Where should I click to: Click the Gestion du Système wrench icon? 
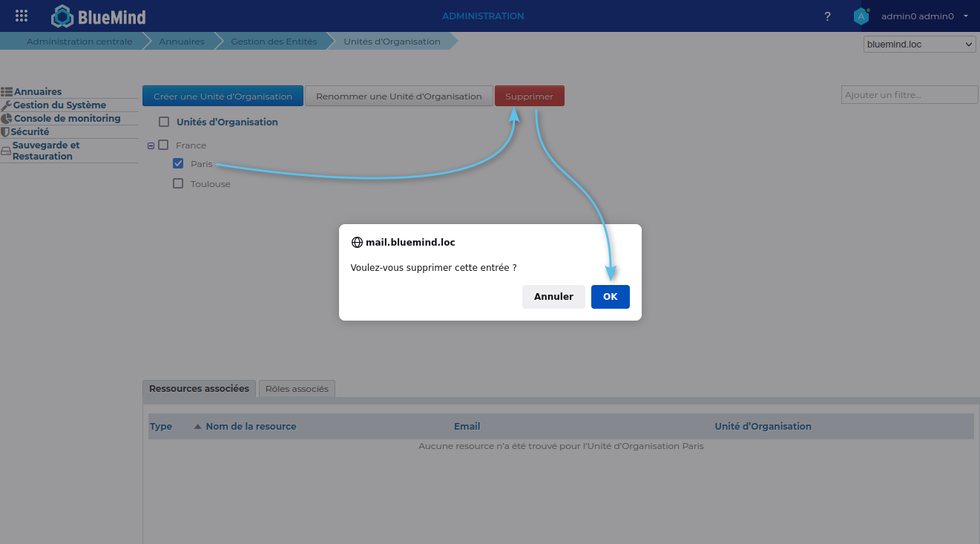[7, 105]
